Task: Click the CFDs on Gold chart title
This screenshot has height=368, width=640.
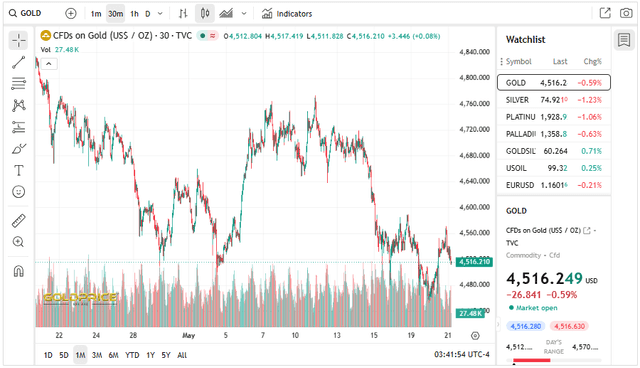Action: coord(122,36)
